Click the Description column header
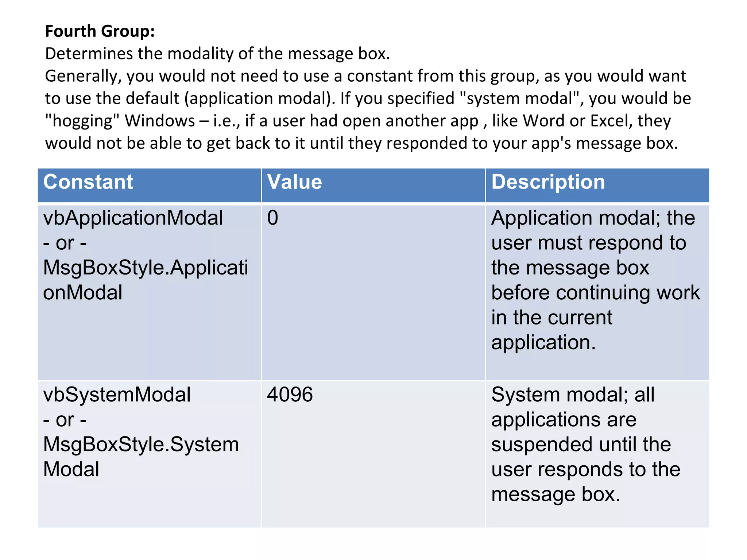The height and width of the screenshot is (560, 747). (x=548, y=182)
